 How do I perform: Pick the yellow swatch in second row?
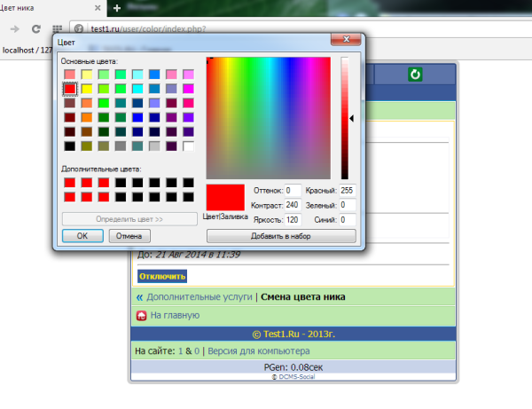click(x=87, y=89)
